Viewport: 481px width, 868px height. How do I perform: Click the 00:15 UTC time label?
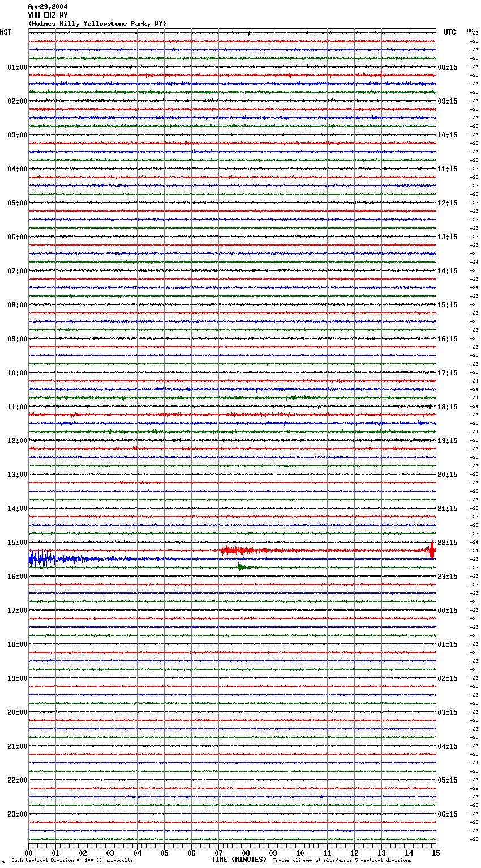pyautogui.click(x=448, y=611)
